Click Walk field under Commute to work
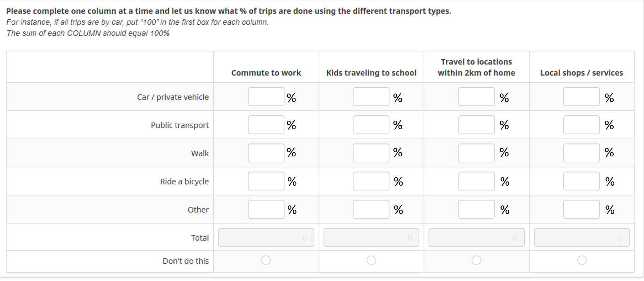The height and width of the screenshot is (281, 644). tap(266, 153)
